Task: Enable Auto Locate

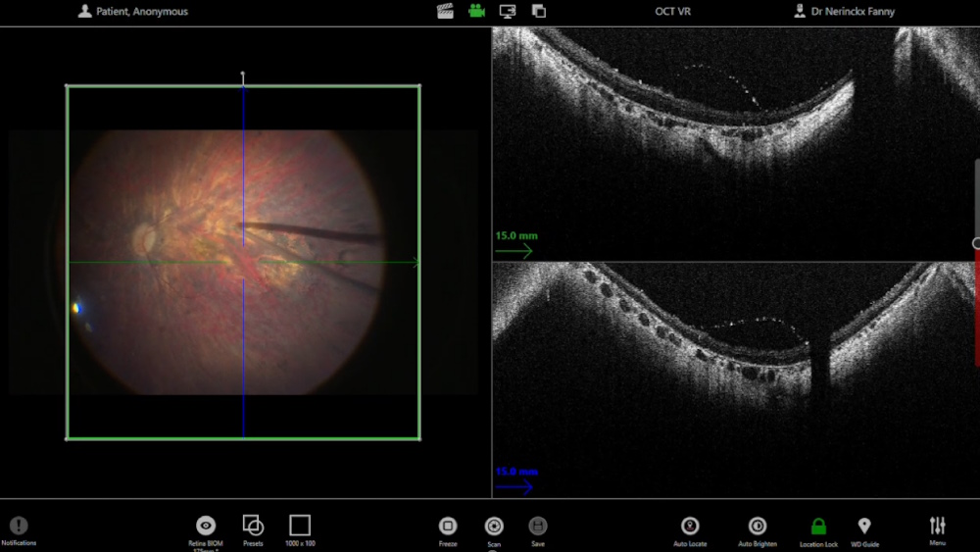Action: 690,527
